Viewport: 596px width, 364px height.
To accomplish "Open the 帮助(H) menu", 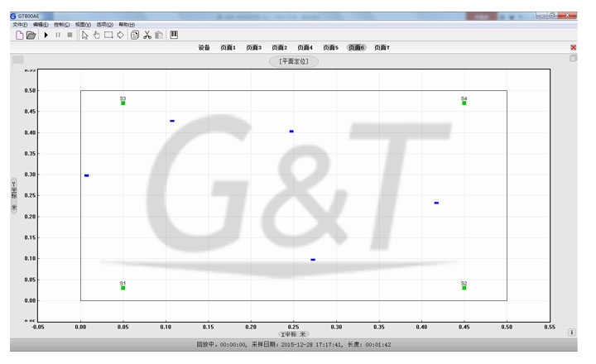I will click(x=127, y=24).
